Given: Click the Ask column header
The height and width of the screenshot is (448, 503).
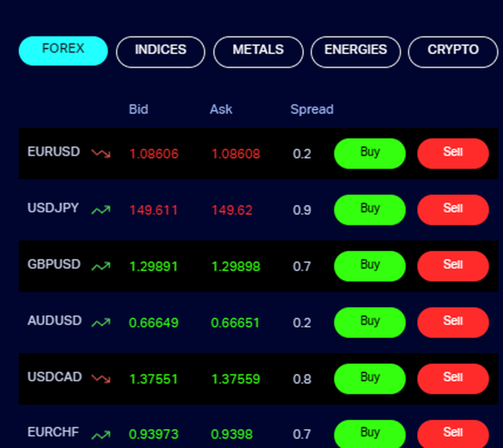Looking at the screenshot, I should [x=221, y=109].
